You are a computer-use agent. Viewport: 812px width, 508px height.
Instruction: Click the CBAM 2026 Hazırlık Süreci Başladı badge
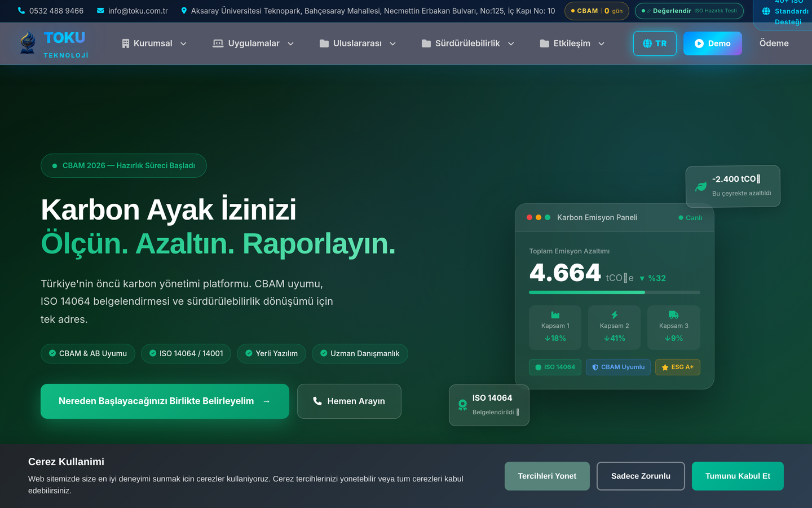pyautogui.click(x=123, y=165)
